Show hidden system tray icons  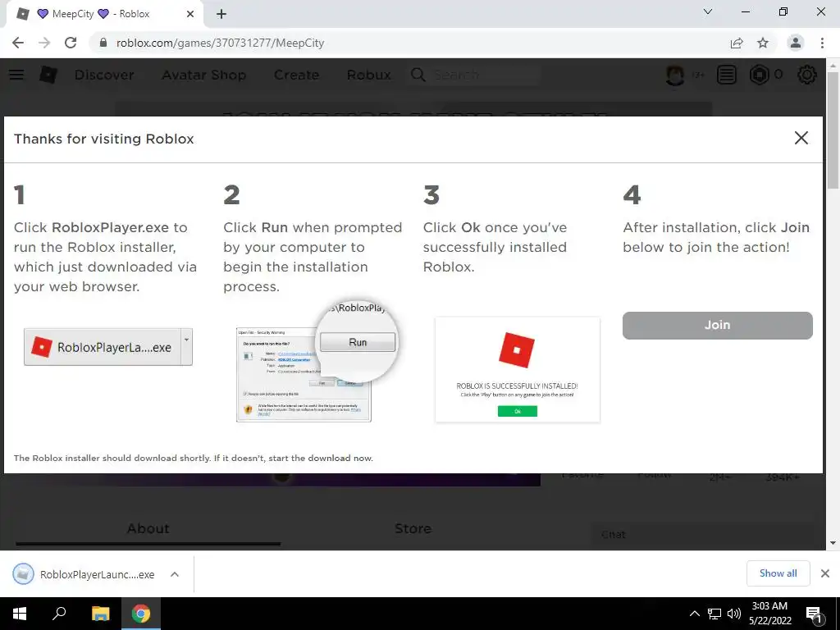pos(694,614)
